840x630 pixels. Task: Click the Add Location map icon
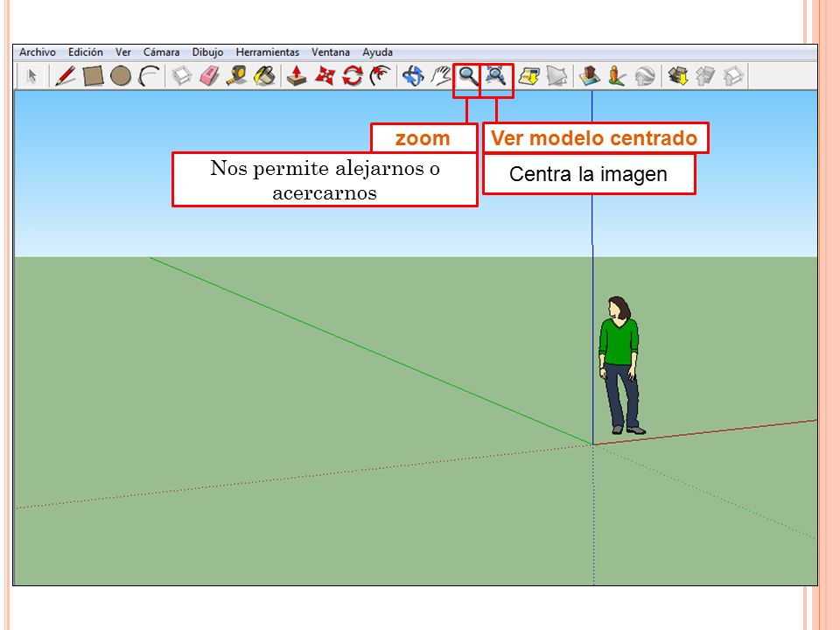point(528,76)
